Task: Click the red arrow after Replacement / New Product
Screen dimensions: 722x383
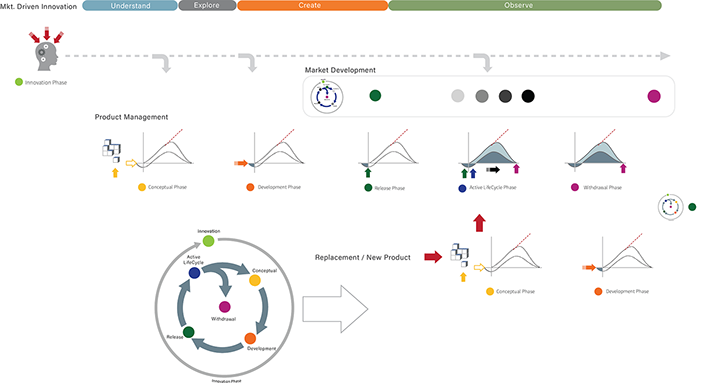Action: click(433, 257)
